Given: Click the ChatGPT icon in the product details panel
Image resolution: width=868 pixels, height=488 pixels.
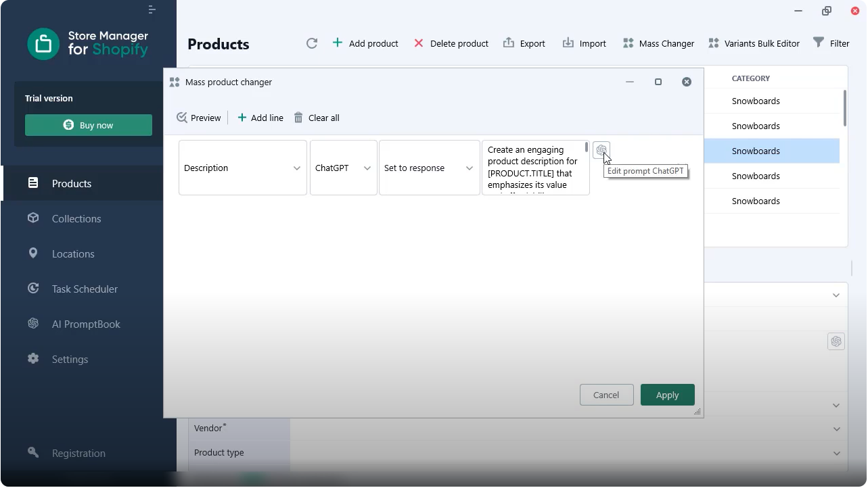Looking at the screenshot, I should (x=836, y=341).
